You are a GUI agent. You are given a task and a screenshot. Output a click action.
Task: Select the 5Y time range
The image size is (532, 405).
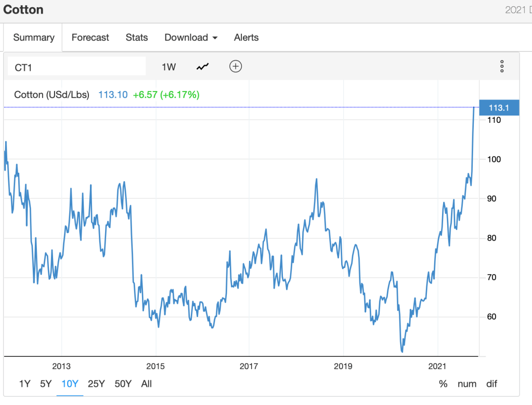46,384
